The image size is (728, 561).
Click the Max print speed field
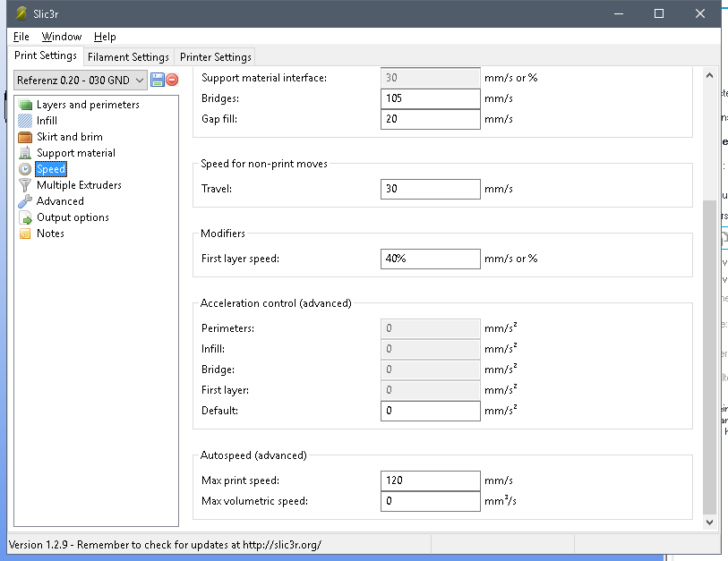(431, 480)
